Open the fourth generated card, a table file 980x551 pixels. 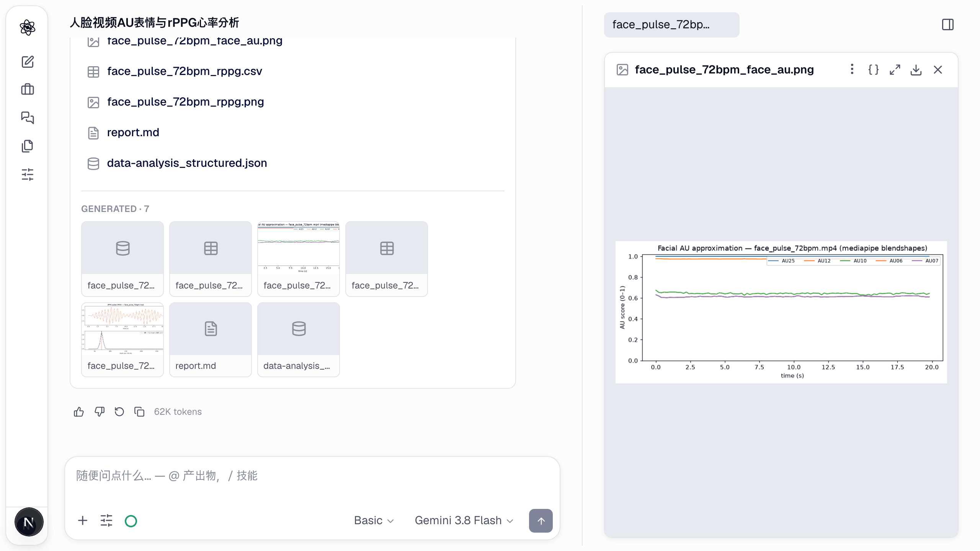(x=387, y=259)
